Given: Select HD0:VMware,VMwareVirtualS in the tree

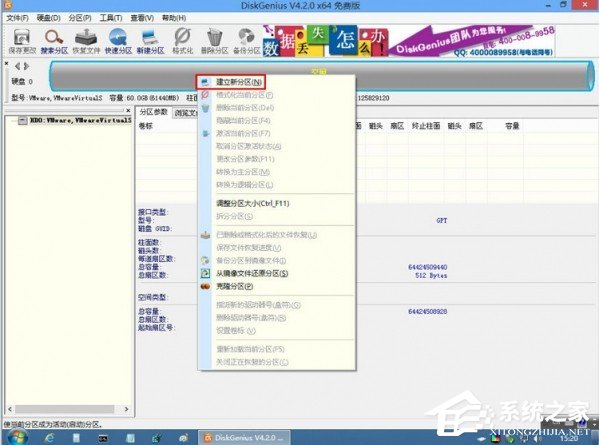Looking at the screenshot, I should tap(81, 121).
